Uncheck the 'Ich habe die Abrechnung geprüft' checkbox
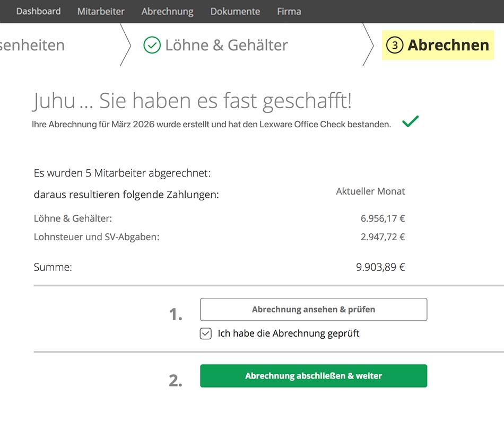 206,333
